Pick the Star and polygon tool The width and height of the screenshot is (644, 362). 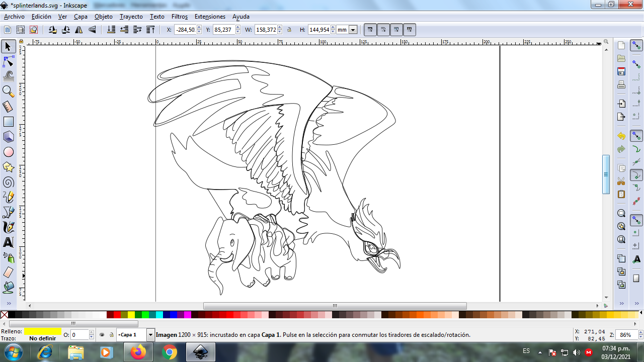tap(8, 167)
